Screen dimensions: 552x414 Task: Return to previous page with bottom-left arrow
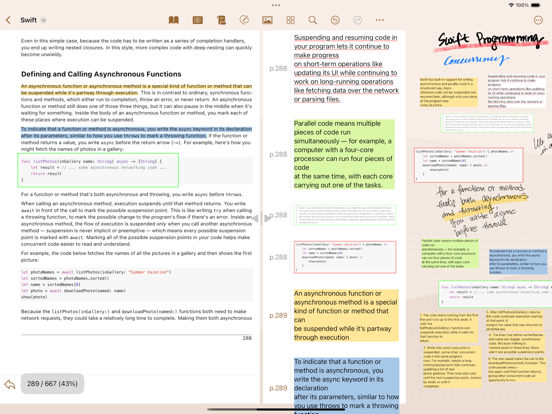10,384
